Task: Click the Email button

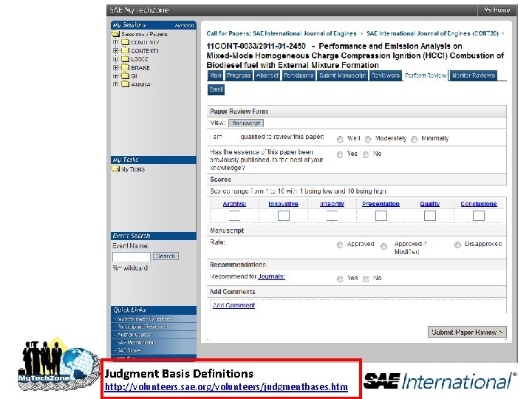Action: click(216, 89)
